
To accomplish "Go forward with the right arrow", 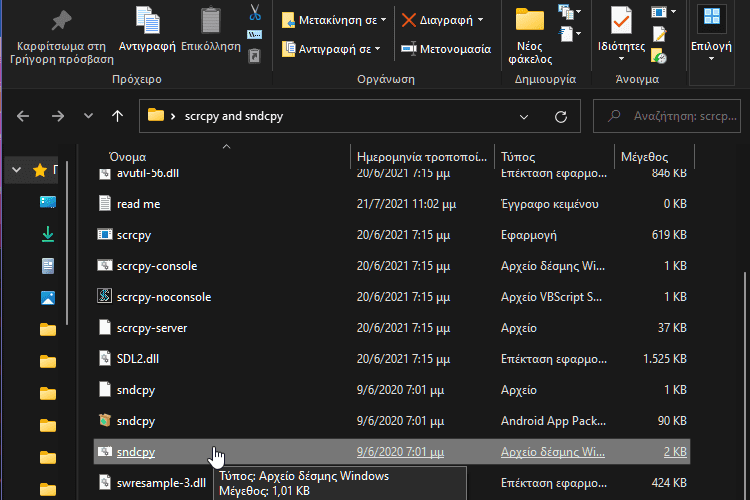I will click(x=58, y=116).
